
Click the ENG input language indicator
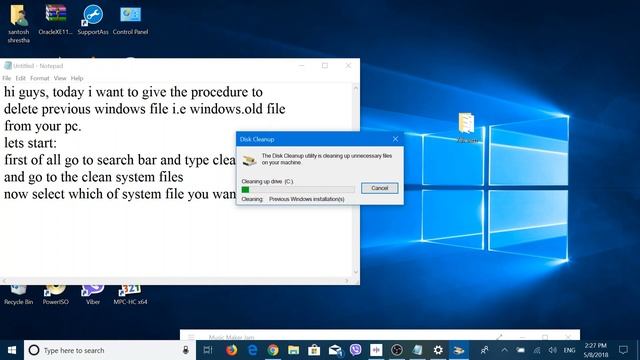(x=569, y=350)
